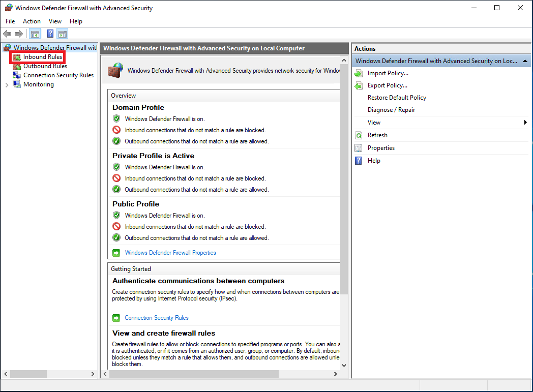Click the Help question mark icon in Actions
Screen dimensions: 533x392
[x=359, y=161]
